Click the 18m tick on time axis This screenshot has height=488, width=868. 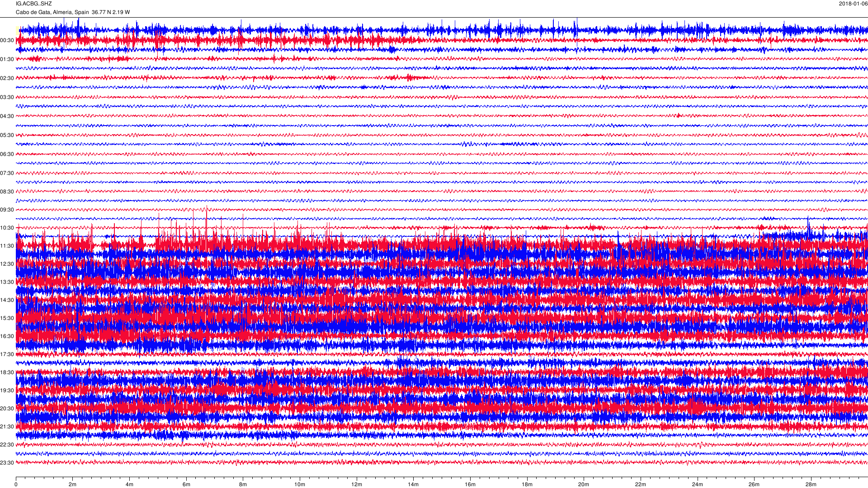pos(527,484)
